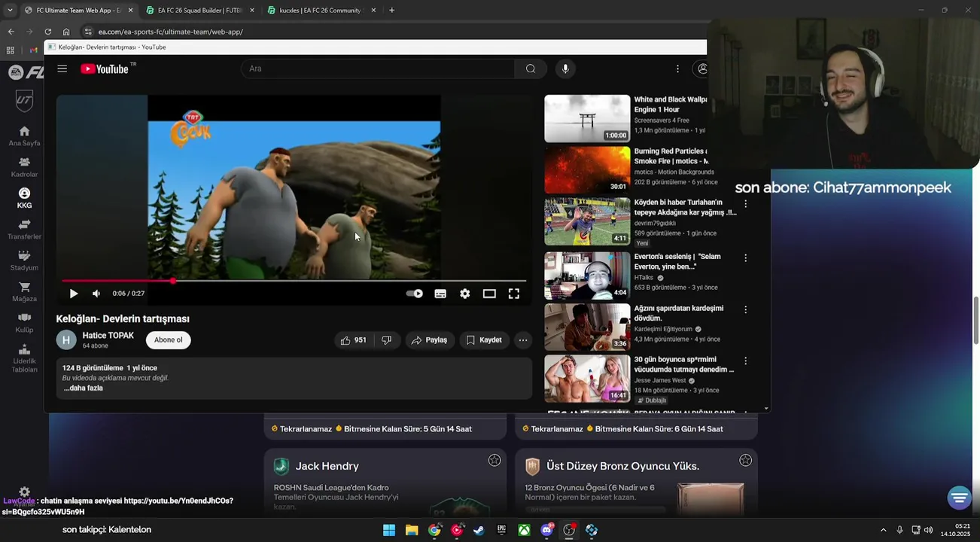Click the Paylaş share button

(x=429, y=340)
